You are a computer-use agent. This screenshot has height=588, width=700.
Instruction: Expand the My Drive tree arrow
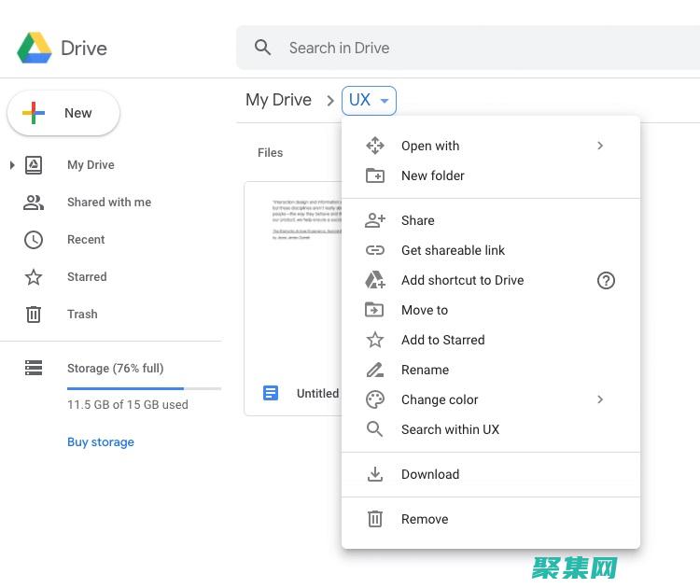click(x=12, y=165)
